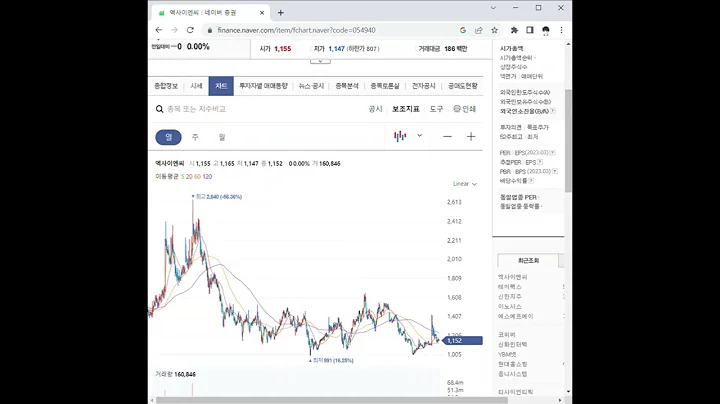Open a new browser tab with plus

pos(281,13)
